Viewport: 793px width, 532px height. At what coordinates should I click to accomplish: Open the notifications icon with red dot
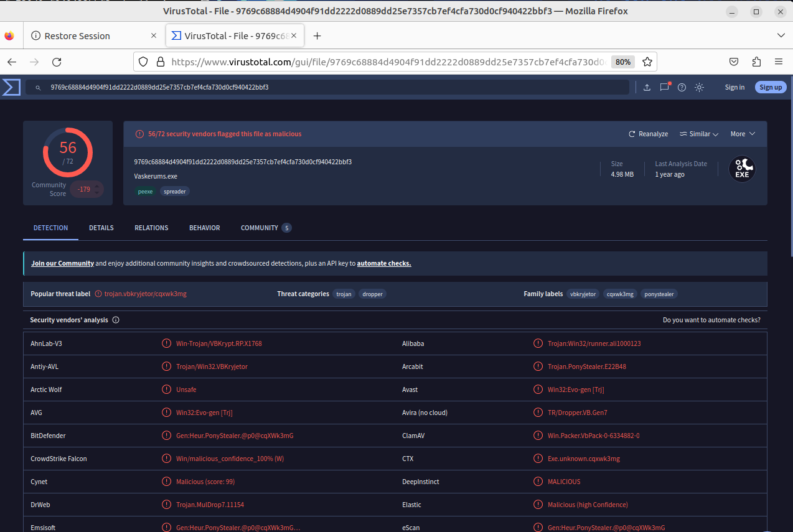pos(665,87)
